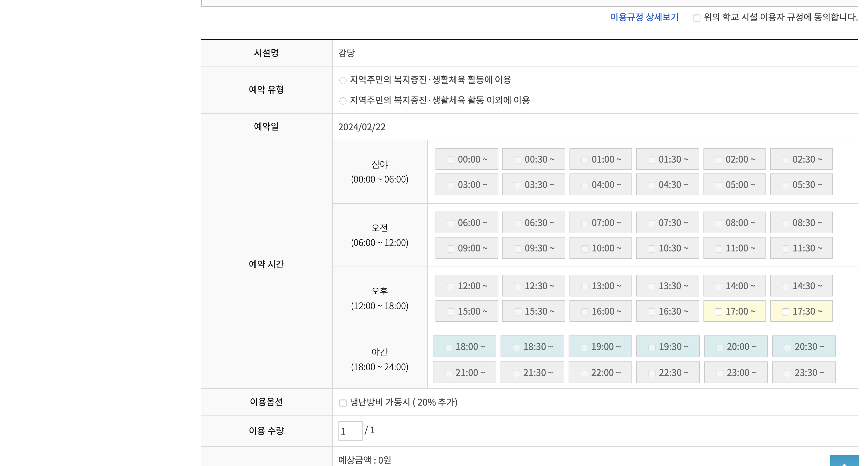
Task: Select the 19:30 time slot
Action: (652, 347)
